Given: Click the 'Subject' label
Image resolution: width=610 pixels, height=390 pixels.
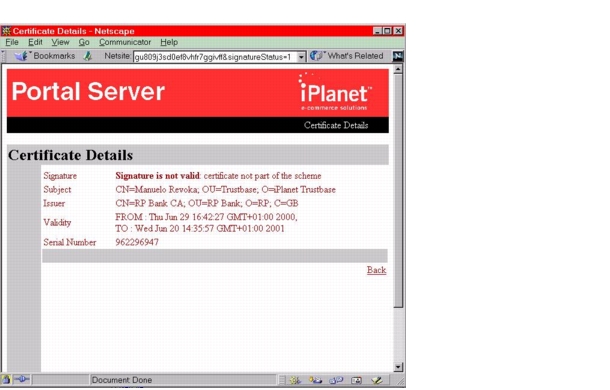Looking at the screenshot, I should (x=57, y=190).
